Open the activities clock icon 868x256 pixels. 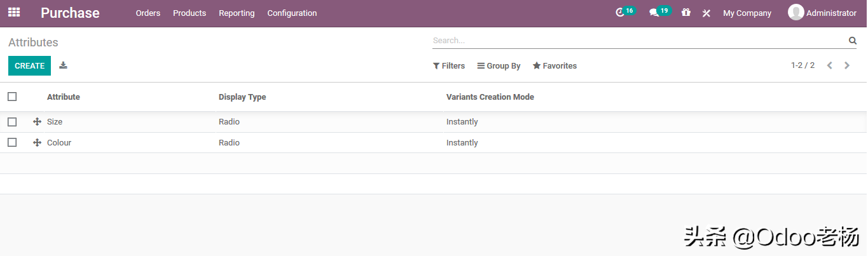(x=621, y=13)
